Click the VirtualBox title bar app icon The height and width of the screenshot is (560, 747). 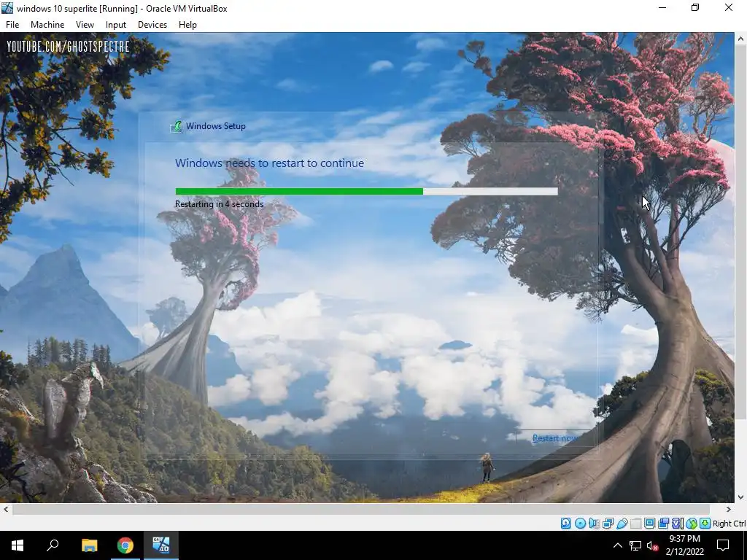click(x=7, y=8)
